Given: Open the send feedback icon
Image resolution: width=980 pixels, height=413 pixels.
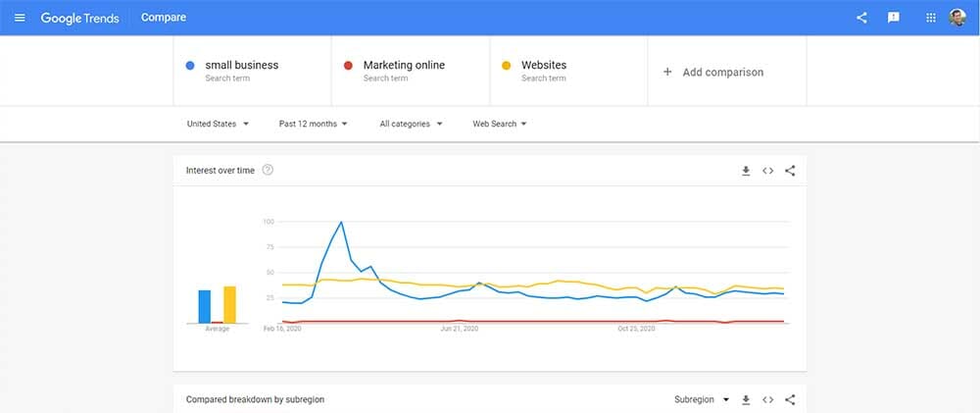Looking at the screenshot, I should tap(894, 18).
